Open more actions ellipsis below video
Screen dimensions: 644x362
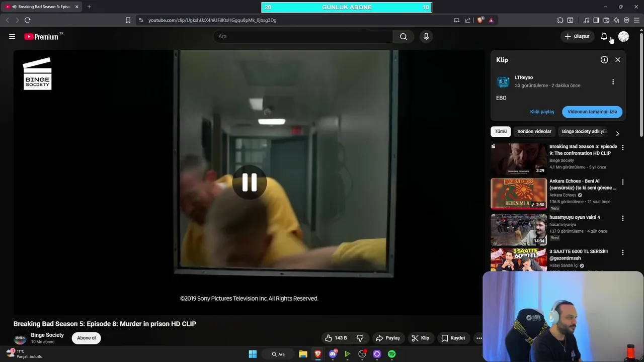point(479,338)
